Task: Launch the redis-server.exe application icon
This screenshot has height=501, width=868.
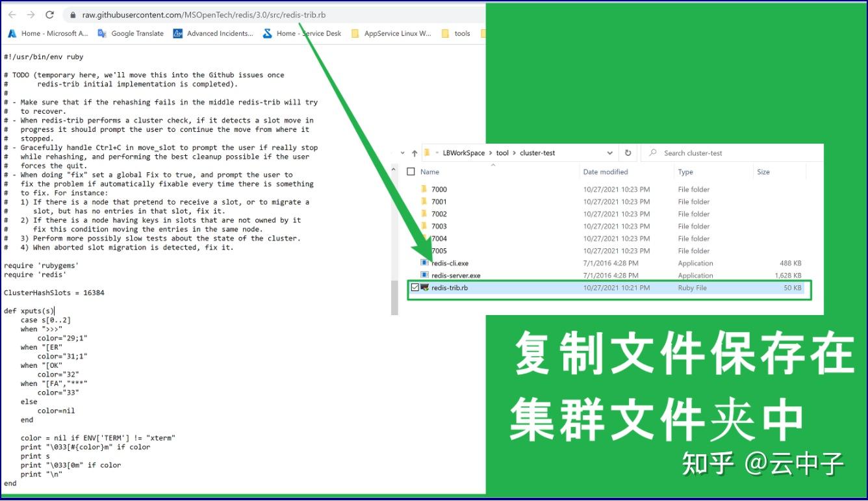Action: click(x=426, y=276)
